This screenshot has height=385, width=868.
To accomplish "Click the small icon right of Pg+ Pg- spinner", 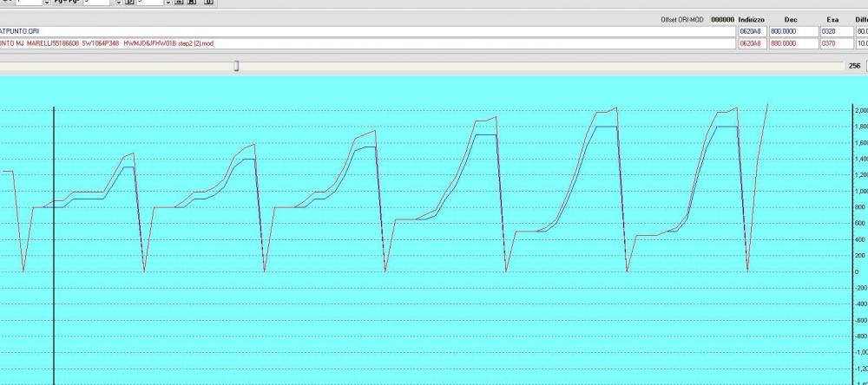I will click(x=128, y=3).
